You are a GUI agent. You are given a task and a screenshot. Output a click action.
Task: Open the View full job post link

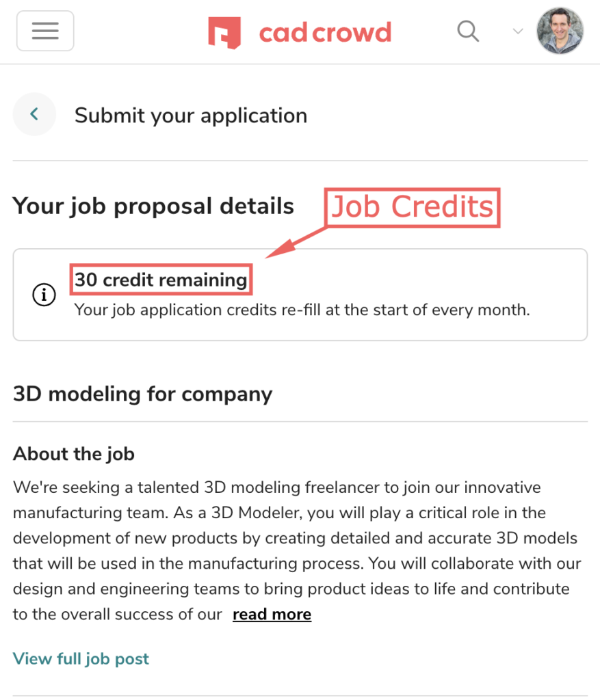[80, 658]
